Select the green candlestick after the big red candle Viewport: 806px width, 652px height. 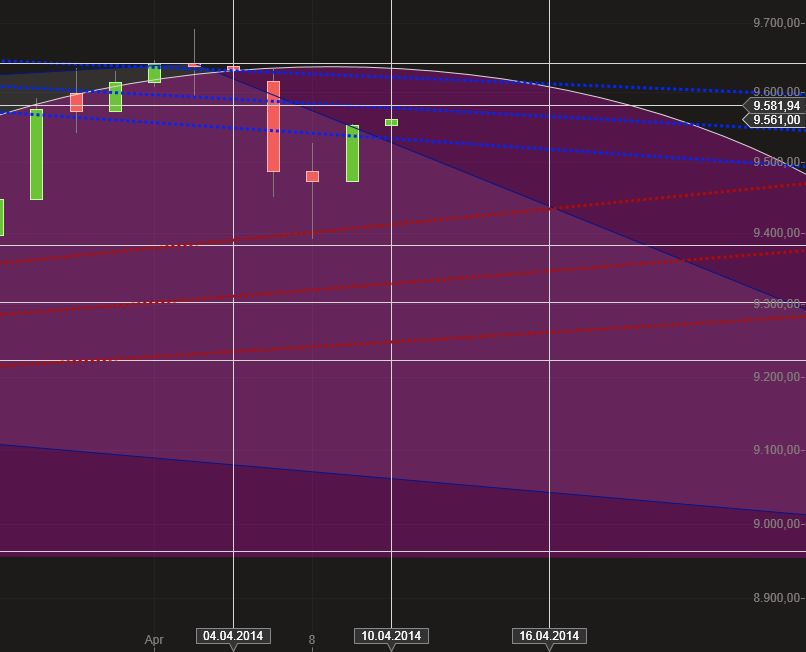pyautogui.click(x=352, y=155)
